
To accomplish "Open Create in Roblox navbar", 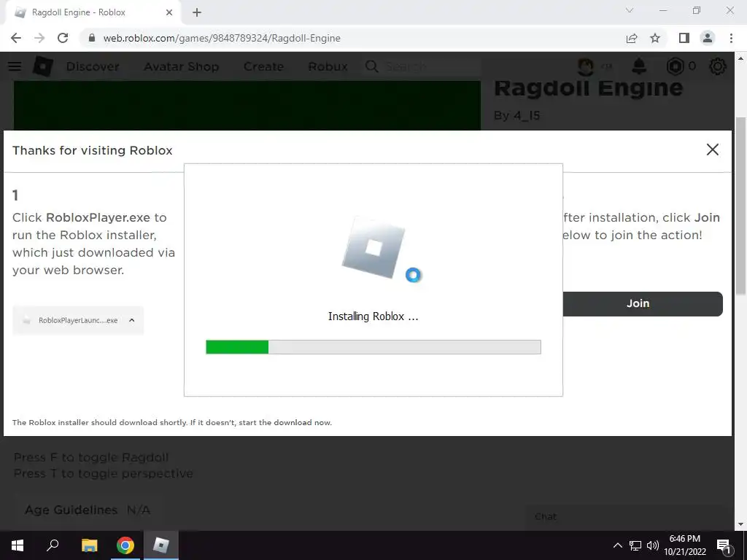I will coord(263,66).
